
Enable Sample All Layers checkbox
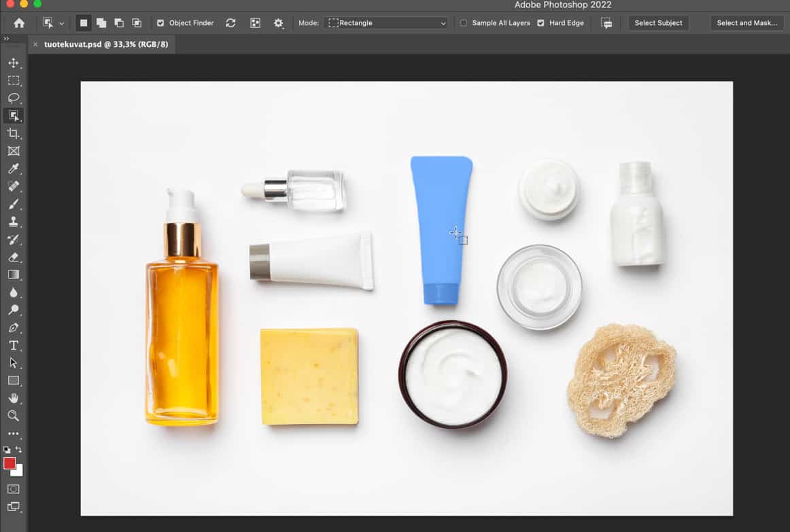[464, 23]
